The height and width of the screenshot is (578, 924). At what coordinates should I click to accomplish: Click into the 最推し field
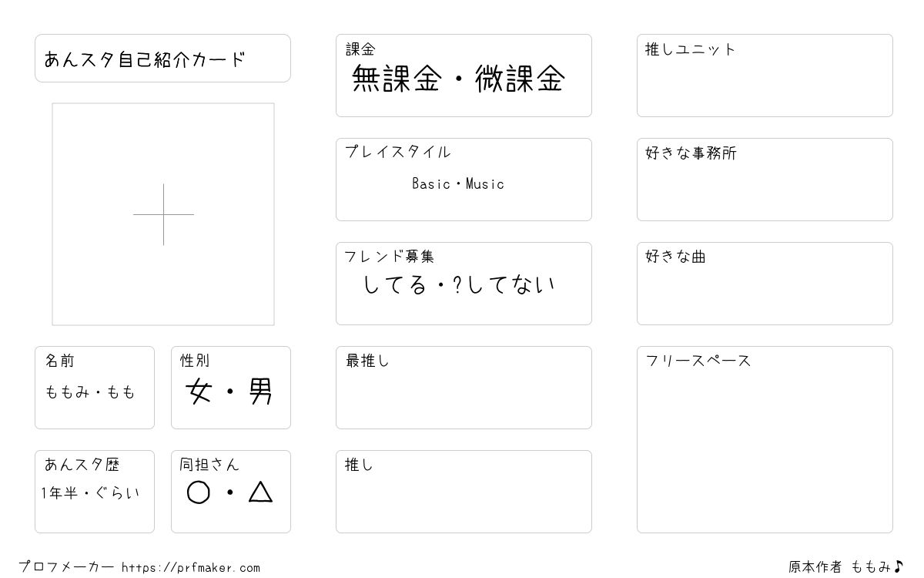(464, 388)
